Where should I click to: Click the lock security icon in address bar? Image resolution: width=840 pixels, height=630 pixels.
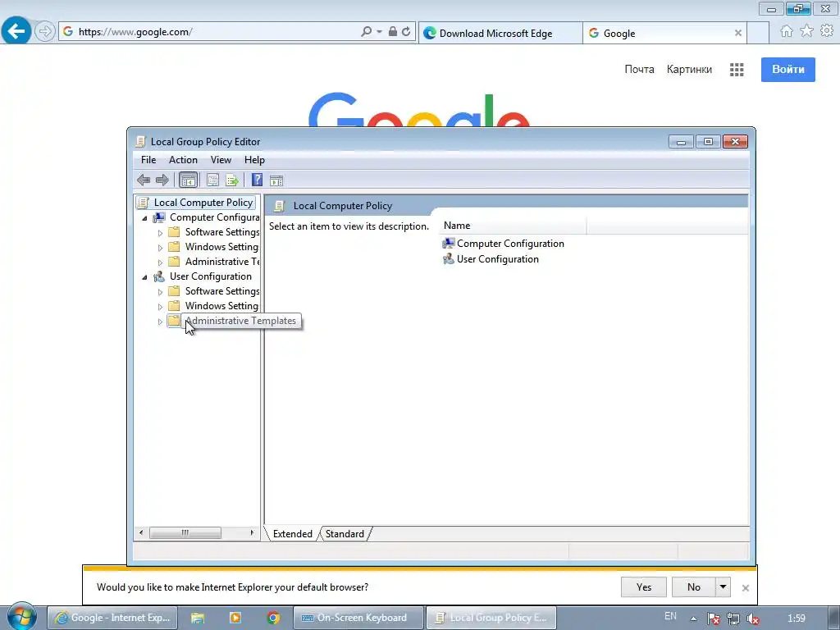(393, 32)
